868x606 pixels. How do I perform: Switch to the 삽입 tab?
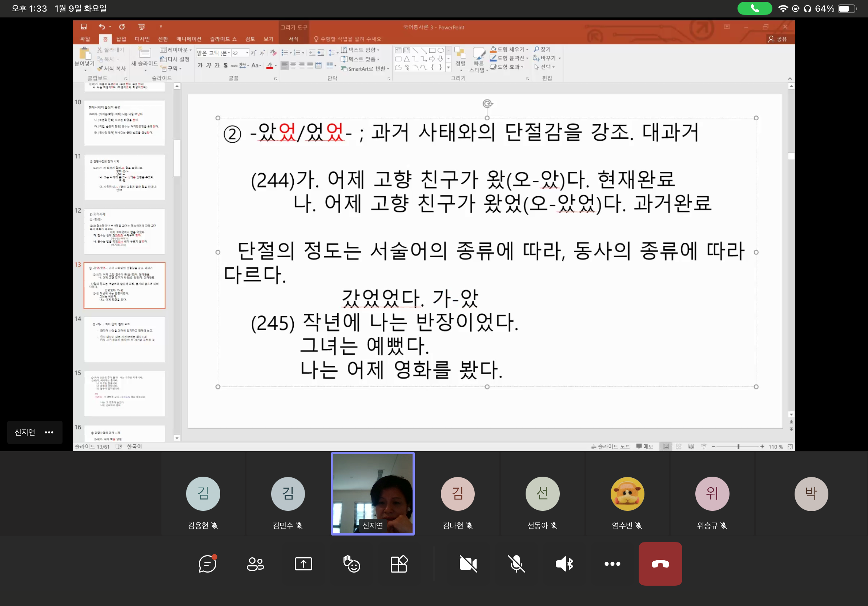tap(121, 39)
